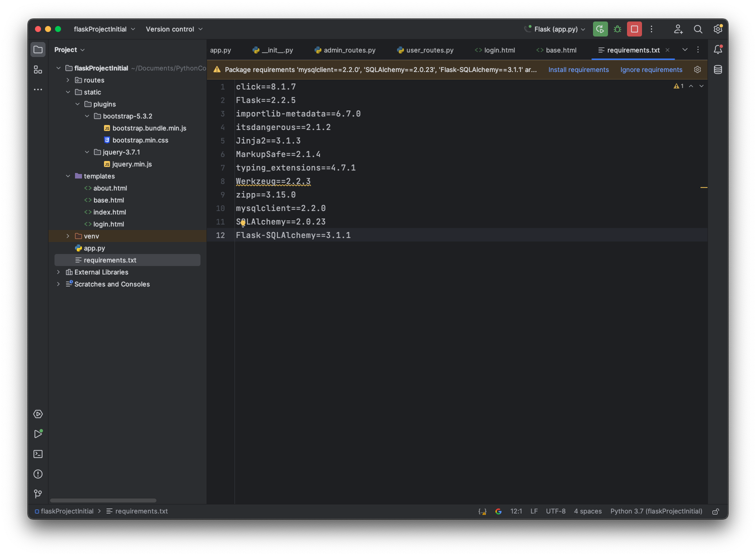Open the Terminal tool window
The image size is (756, 556).
38,454
